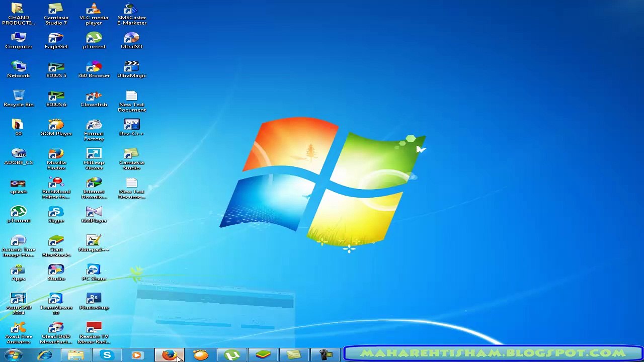Open Camtasia from the taskbar

click(294, 355)
